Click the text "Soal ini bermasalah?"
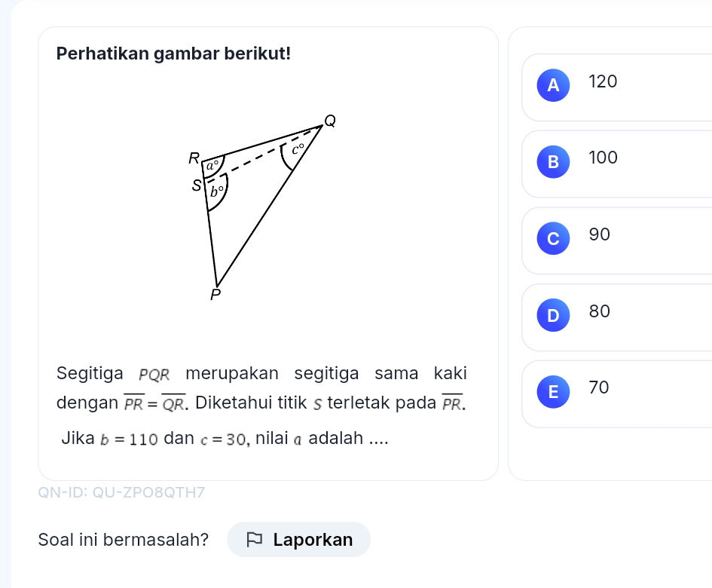 tap(124, 539)
